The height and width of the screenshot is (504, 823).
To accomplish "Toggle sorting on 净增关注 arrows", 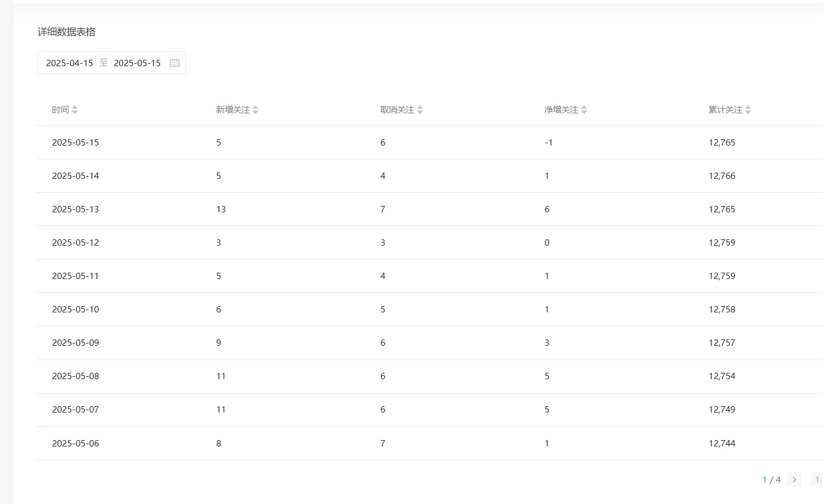I will pos(584,110).
